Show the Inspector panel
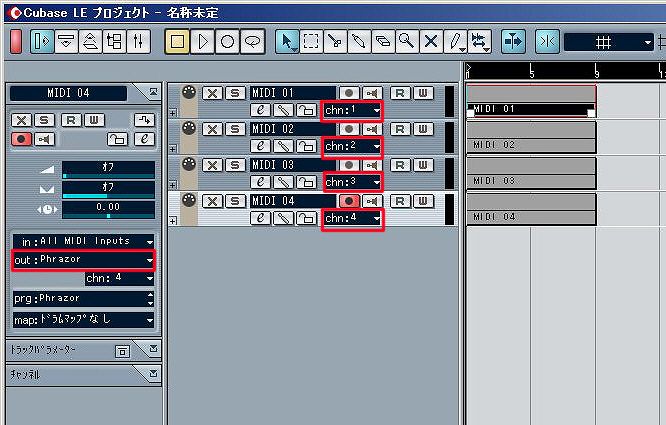Image resolution: width=666 pixels, height=425 pixels. (42, 42)
